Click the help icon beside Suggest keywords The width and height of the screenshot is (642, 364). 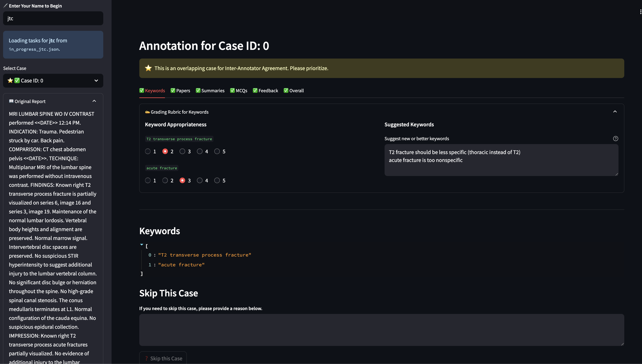615,138
